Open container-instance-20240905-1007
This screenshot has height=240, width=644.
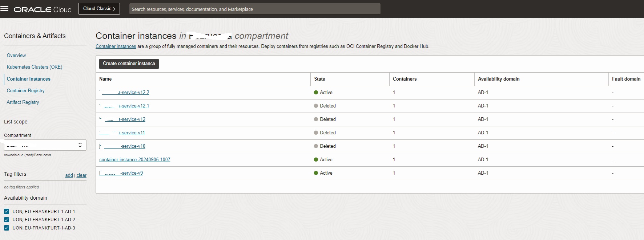[x=135, y=160]
